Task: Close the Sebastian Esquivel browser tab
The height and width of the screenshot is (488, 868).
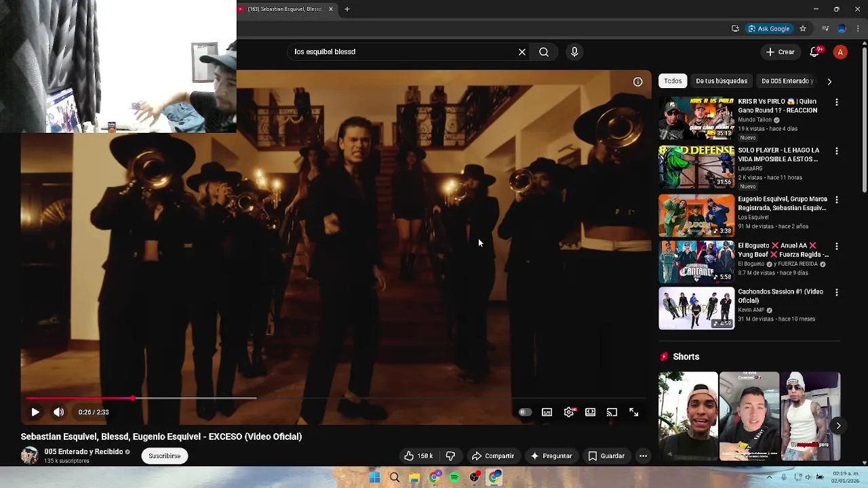Action: pos(331,9)
